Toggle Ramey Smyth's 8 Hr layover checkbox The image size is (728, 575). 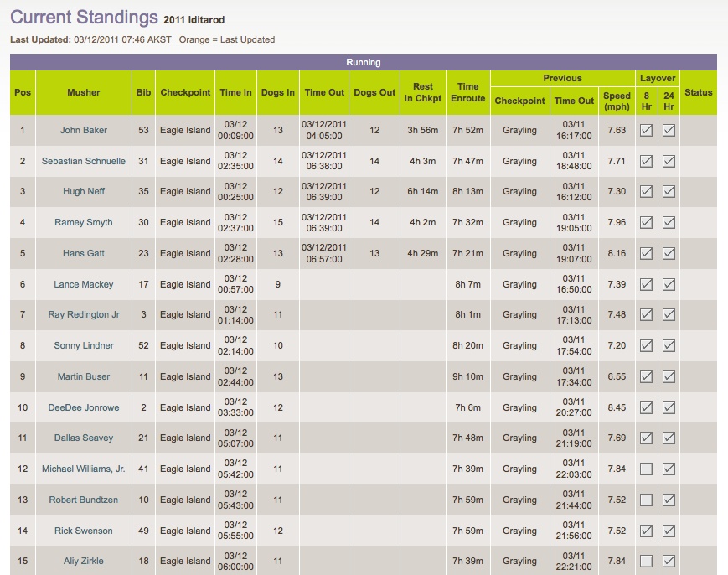click(x=646, y=222)
